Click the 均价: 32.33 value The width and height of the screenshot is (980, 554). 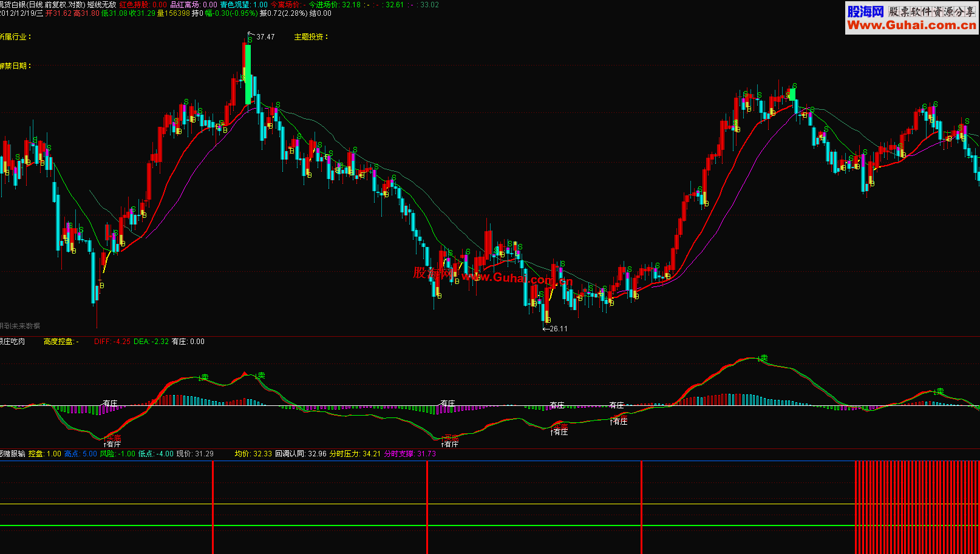(x=253, y=454)
